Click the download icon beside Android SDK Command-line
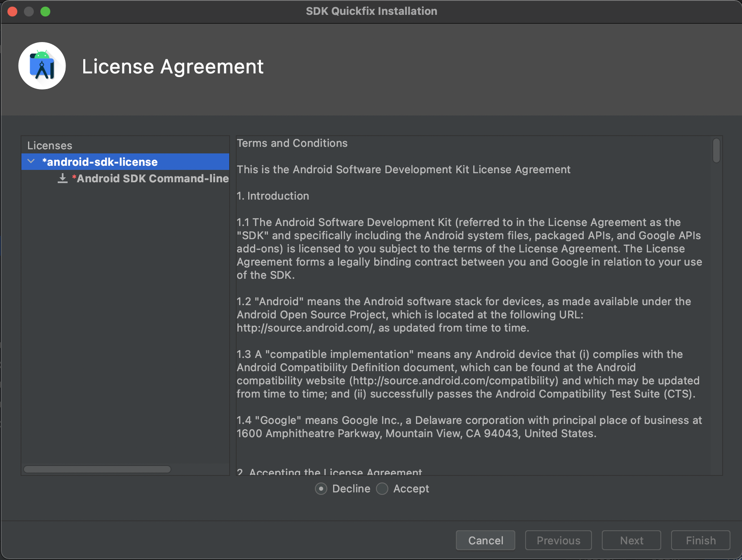This screenshot has height=560, width=742. click(x=63, y=179)
